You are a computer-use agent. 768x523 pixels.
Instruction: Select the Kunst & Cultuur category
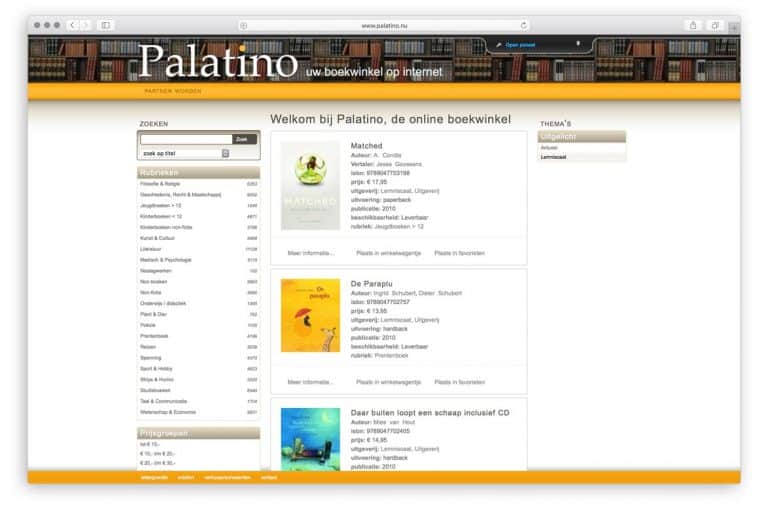pyautogui.click(x=157, y=238)
